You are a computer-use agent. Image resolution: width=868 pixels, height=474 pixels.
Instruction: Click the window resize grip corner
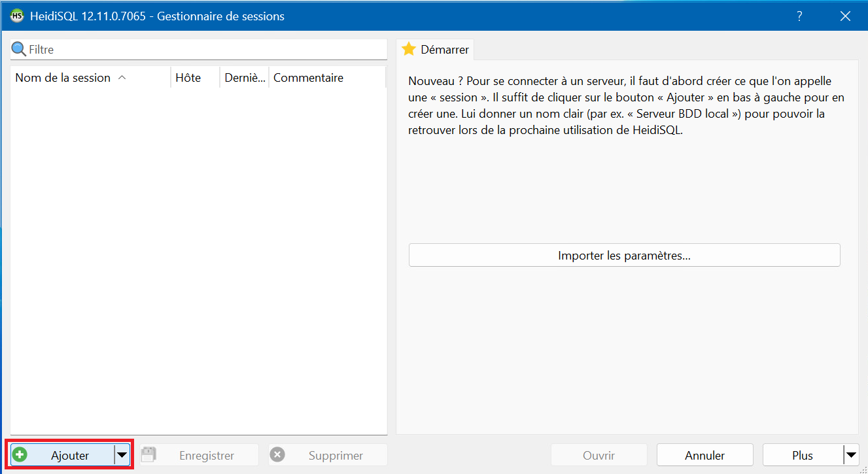(x=862, y=468)
